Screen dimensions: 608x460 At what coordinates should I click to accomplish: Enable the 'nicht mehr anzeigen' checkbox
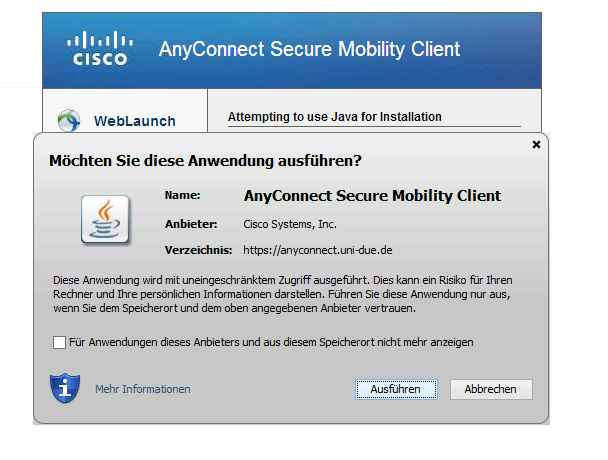point(60,343)
